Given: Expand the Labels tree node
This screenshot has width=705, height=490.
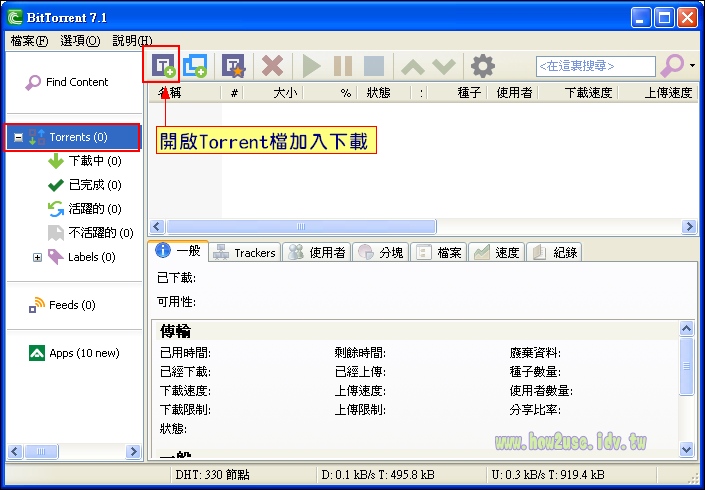Looking at the screenshot, I should [x=38, y=257].
